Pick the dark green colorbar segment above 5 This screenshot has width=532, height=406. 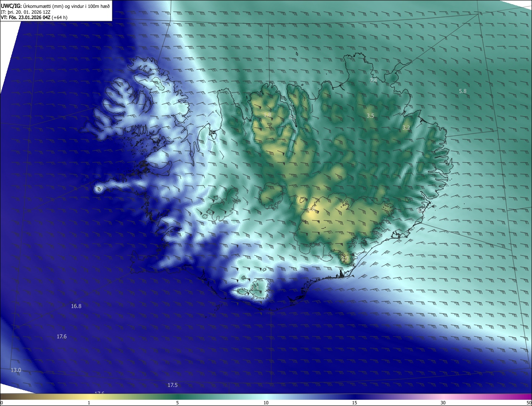click(177, 396)
